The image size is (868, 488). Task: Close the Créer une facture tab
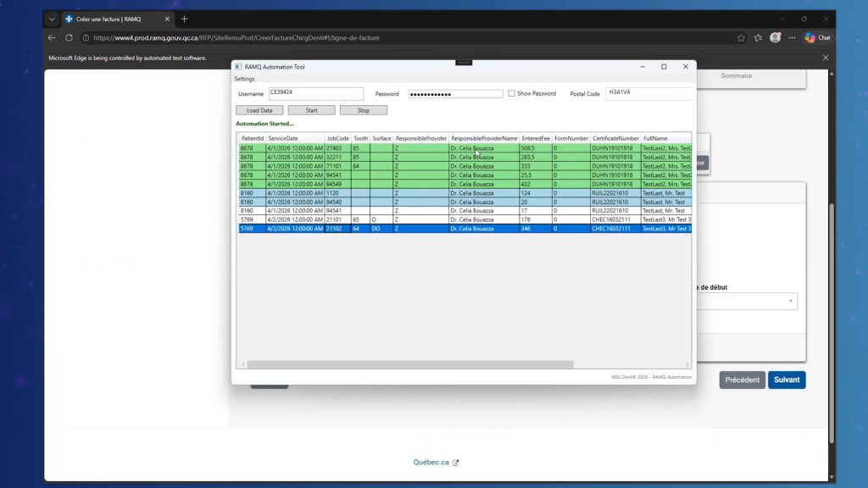point(167,19)
